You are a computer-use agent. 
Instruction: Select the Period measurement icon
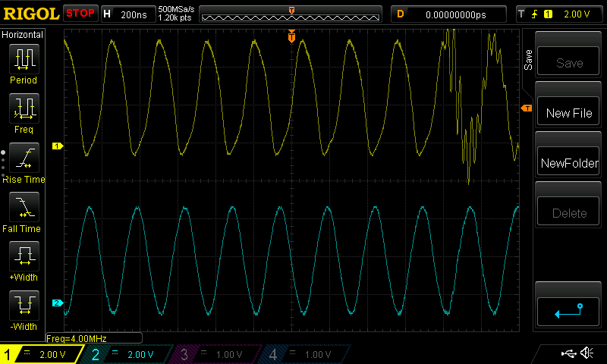[x=24, y=59]
